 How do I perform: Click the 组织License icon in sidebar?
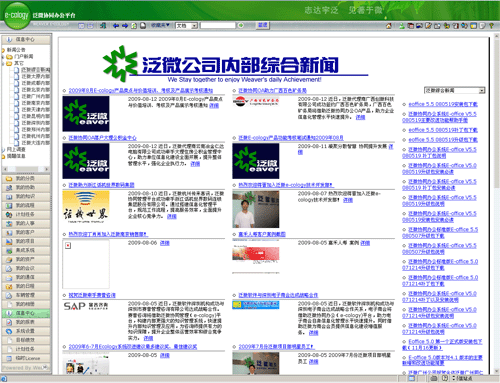[9, 358]
